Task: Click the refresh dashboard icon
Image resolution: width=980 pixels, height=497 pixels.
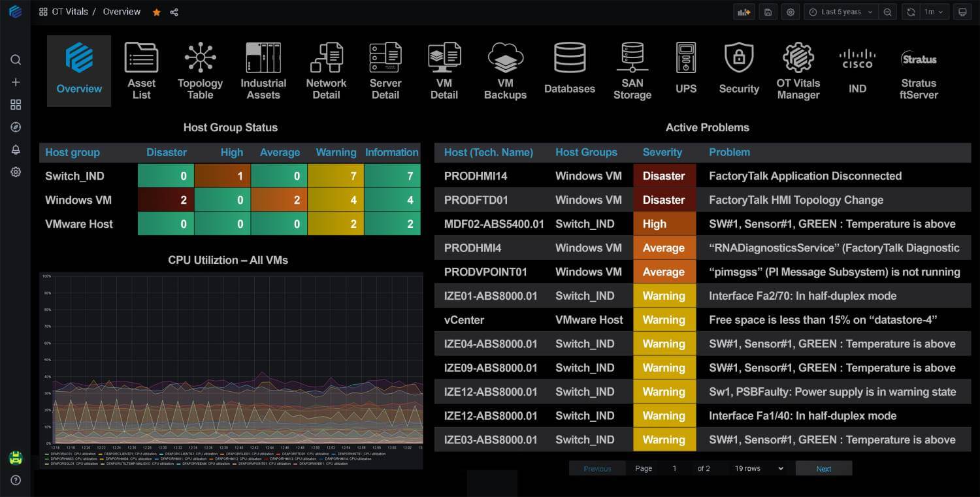Action: tap(911, 12)
